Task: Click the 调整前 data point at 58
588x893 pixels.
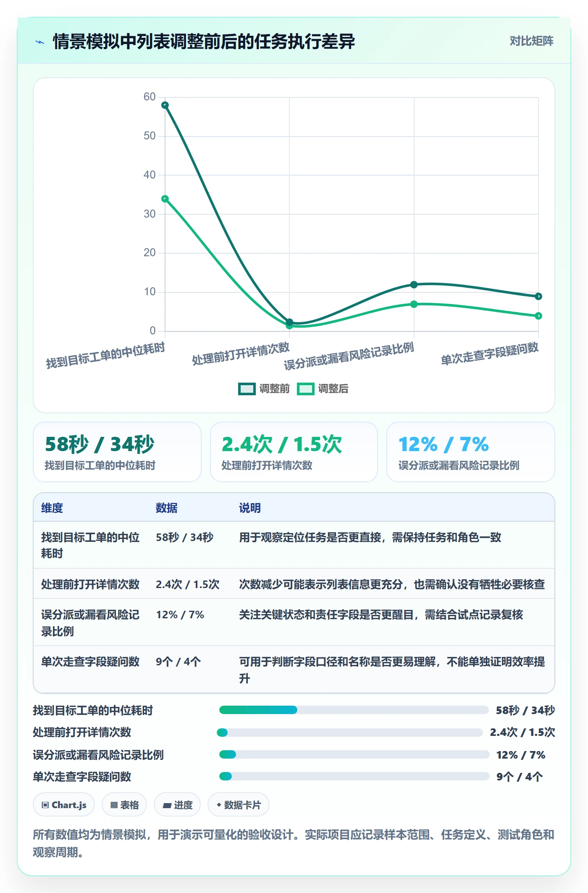Action: (165, 105)
